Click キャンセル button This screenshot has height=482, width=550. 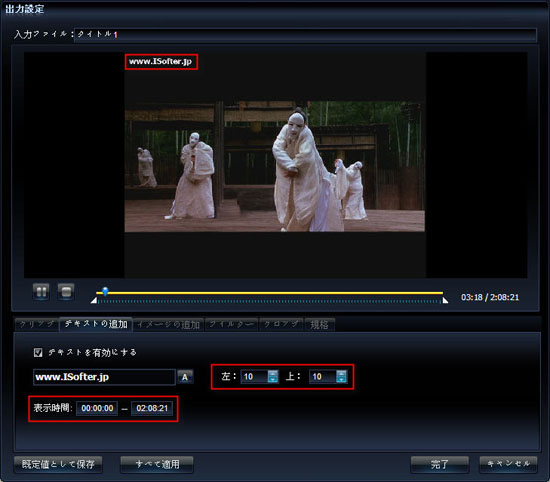[508, 464]
